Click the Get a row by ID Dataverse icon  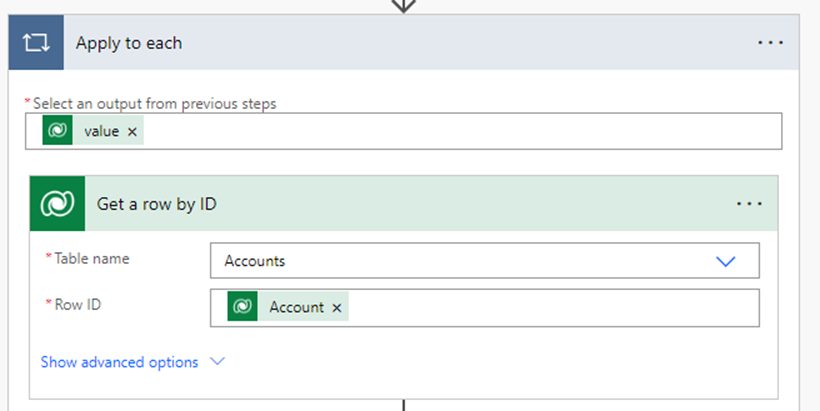pos(58,204)
